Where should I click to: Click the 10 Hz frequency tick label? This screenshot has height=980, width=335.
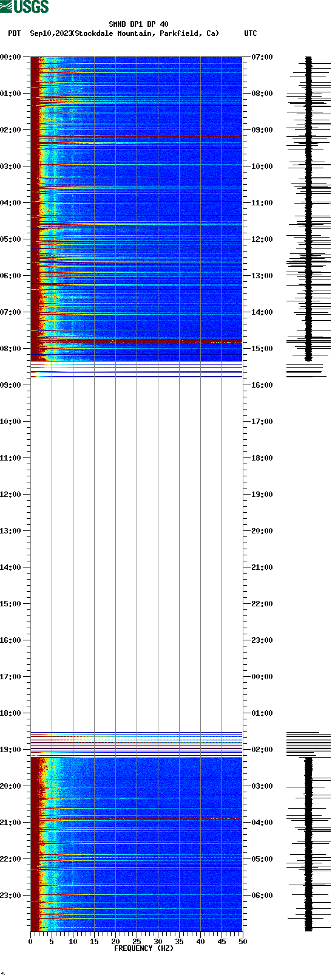(x=73, y=942)
